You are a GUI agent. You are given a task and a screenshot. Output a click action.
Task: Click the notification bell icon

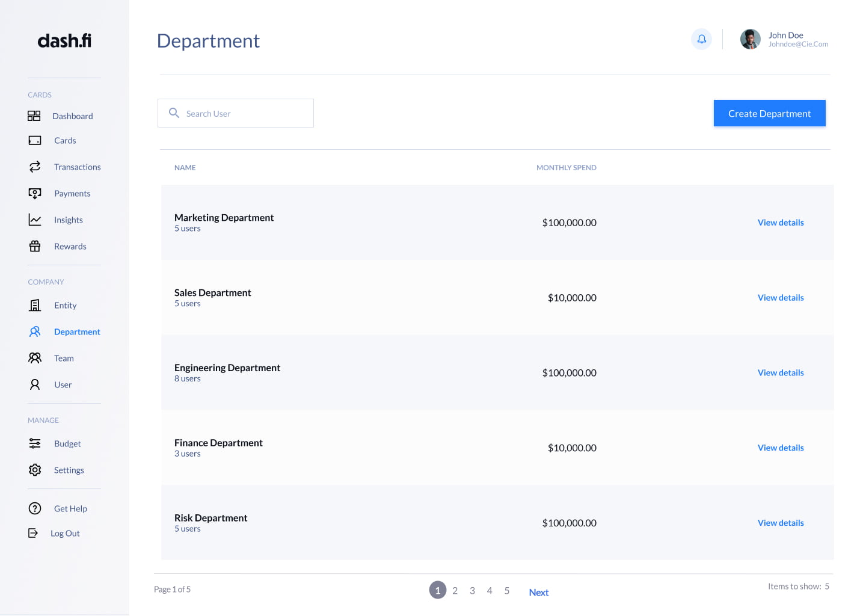pos(701,40)
